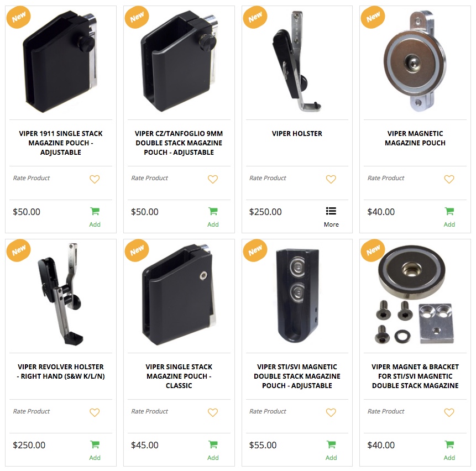Add Viper STI/SVI Magnetic pouch to cart
Viewport: 476px width, 471px height.
pyautogui.click(x=331, y=451)
